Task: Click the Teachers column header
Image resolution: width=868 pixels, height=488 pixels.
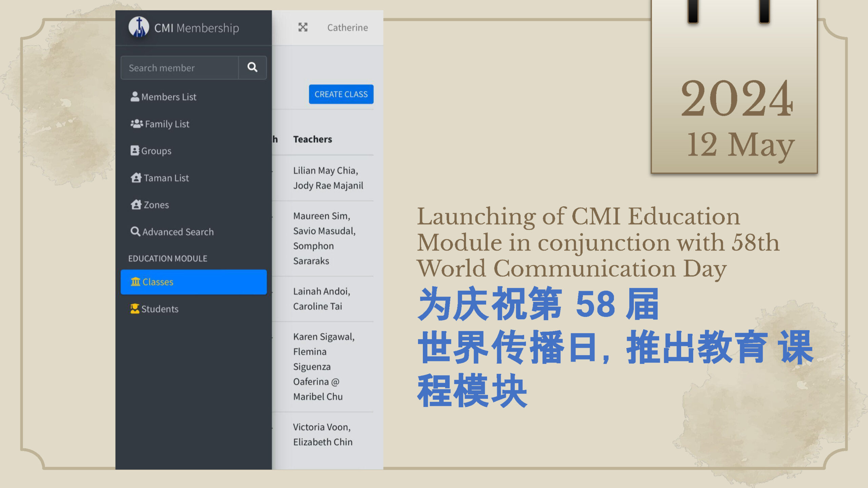Action: click(313, 139)
